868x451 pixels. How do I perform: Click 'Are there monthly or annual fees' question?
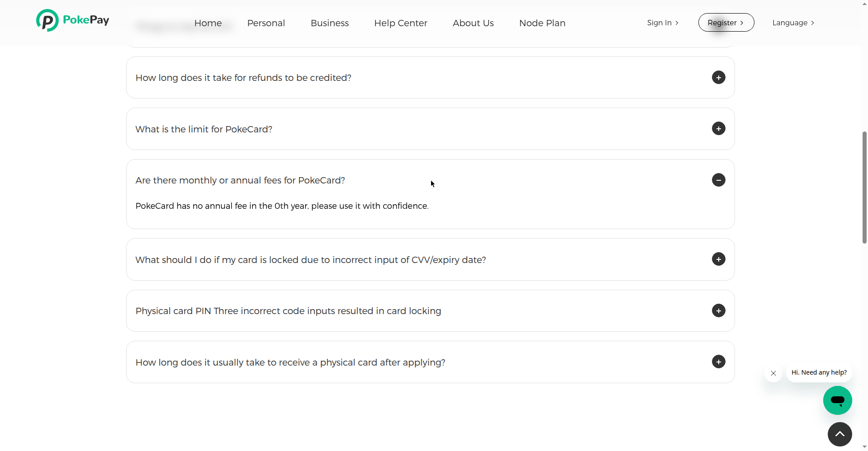[x=240, y=180]
